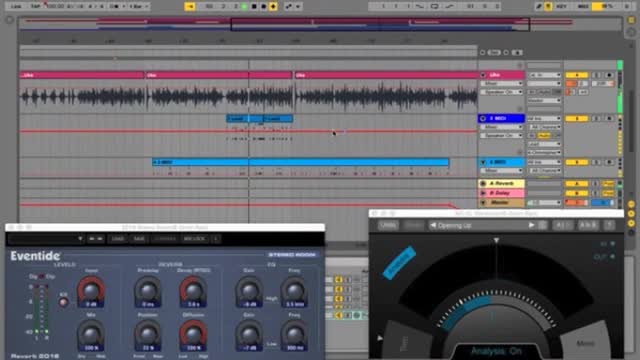
Task: Open Eventide preset name dropdown
Action: click(x=46, y=239)
